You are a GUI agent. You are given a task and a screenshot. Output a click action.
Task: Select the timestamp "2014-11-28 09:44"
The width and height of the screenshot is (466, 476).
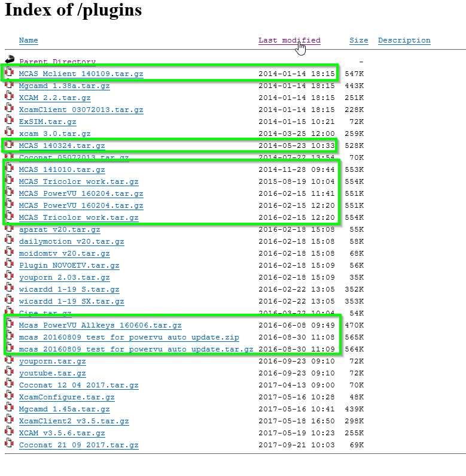click(x=296, y=169)
